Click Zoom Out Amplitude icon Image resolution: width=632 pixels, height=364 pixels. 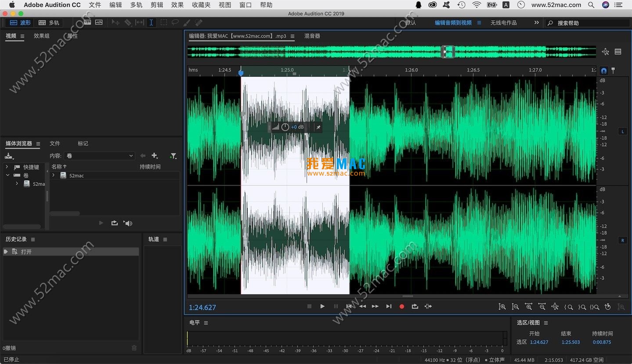pyautogui.click(x=516, y=307)
